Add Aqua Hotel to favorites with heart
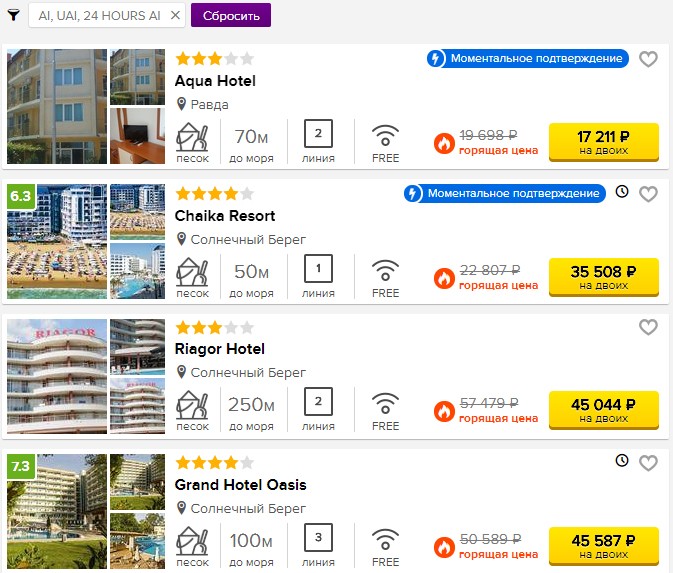The width and height of the screenshot is (673, 573). 648,59
